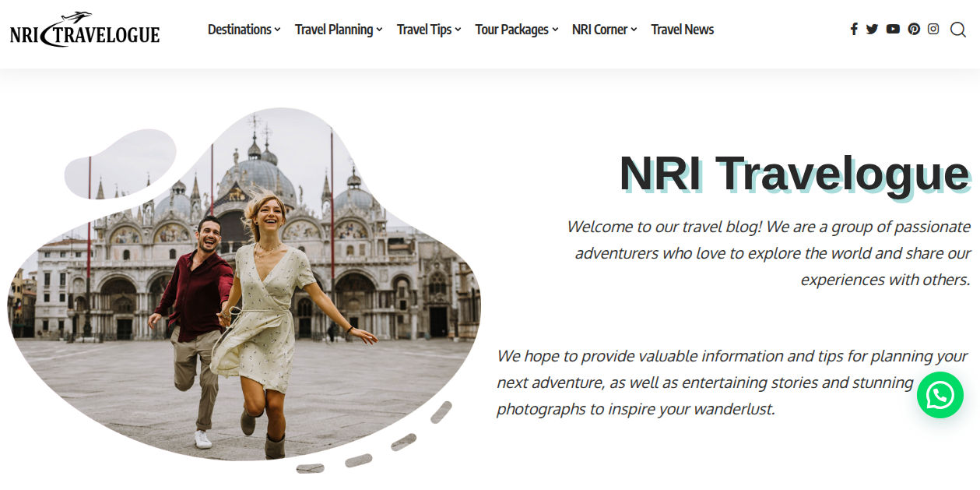Click the search magnifier icon
Viewport: 980px width, 490px height.
click(957, 30)
